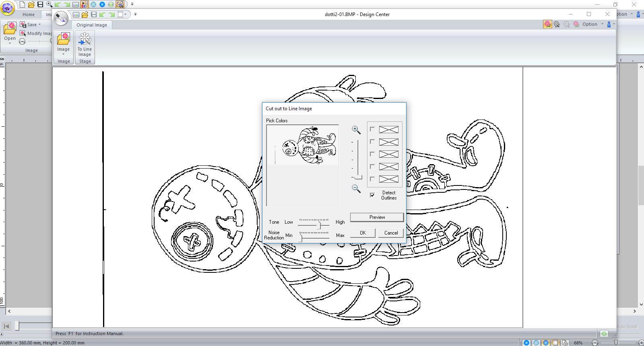644x346 pixels.
Task: Click the Preview button
Action: 377,217
